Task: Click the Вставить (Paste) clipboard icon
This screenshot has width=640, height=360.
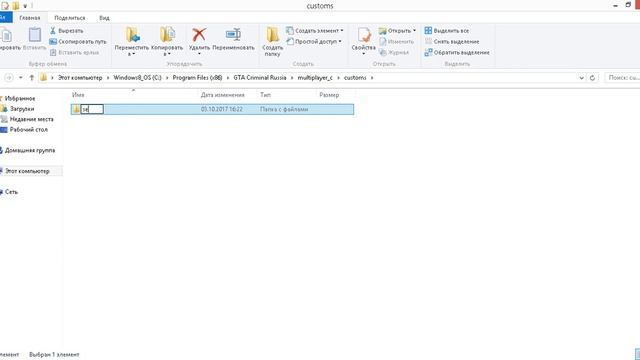Action: click(35, 35)
